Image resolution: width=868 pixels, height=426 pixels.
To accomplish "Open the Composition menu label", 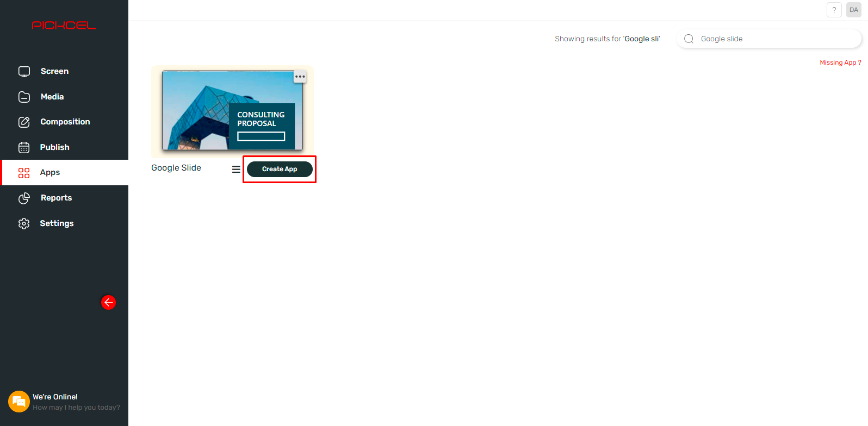I will (x=65, y=122).
